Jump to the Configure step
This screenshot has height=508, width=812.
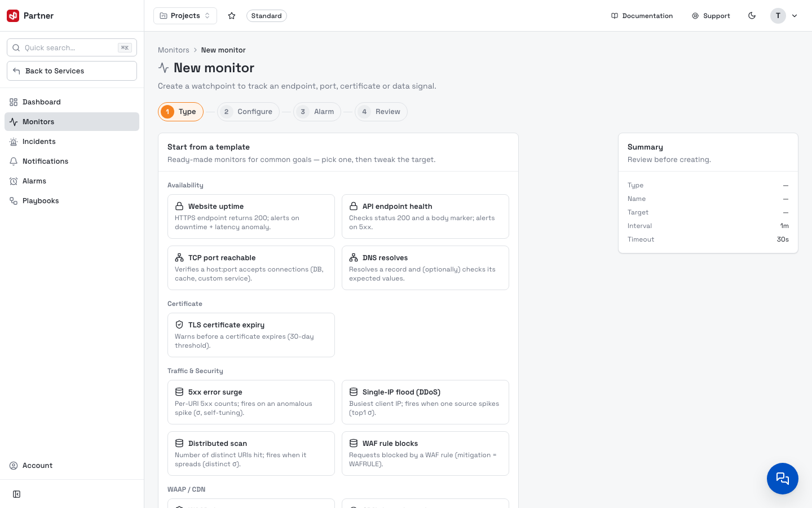point(248,112)
